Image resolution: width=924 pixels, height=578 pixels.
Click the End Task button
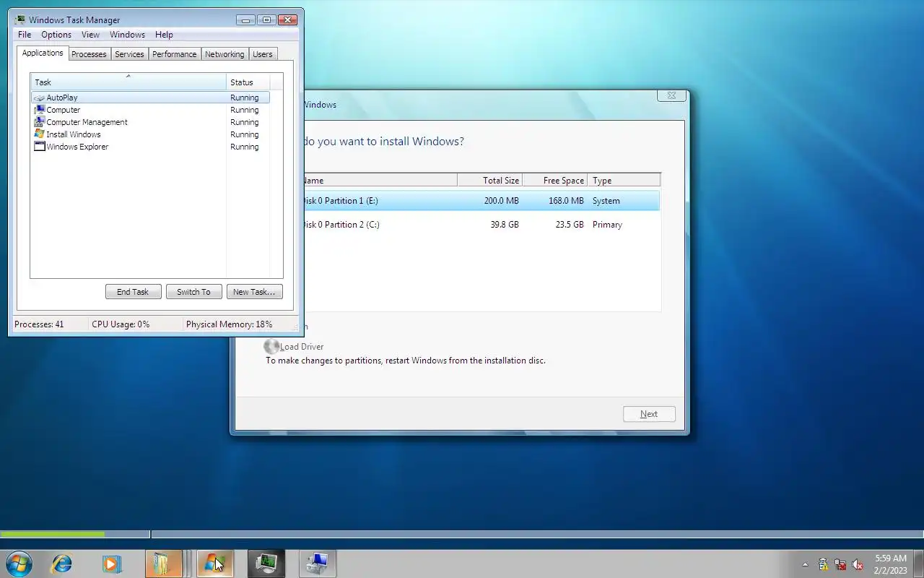pos(133,292)
